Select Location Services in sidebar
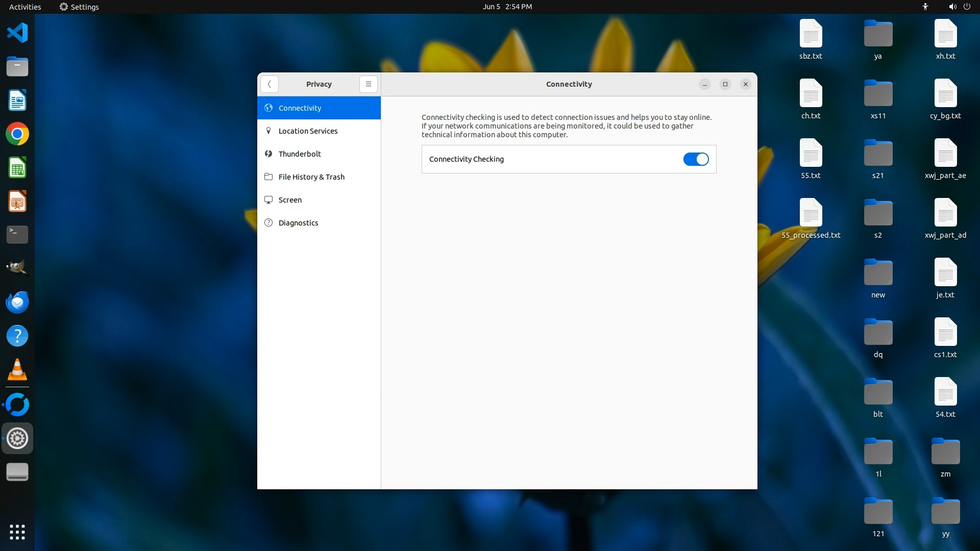Image resolution: width=980 pixels, height=551 pixels. coord(308,131)
